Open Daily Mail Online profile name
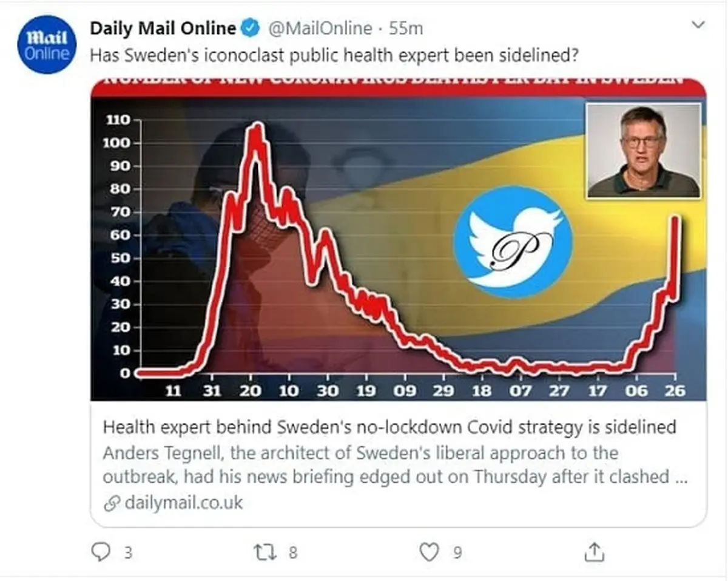728x581 pixels. tap(163, 28)
